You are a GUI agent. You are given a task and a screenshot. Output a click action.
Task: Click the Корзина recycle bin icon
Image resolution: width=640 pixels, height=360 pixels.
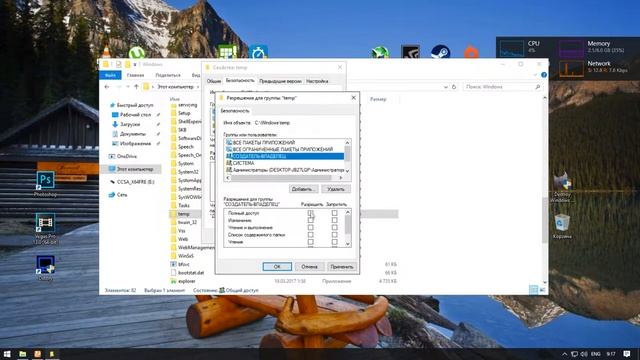562,226
